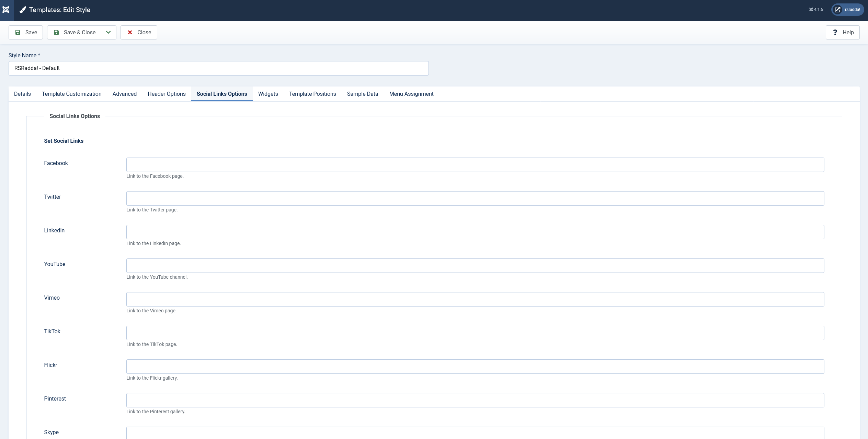Open the Joomla logo menu icon

6,10
